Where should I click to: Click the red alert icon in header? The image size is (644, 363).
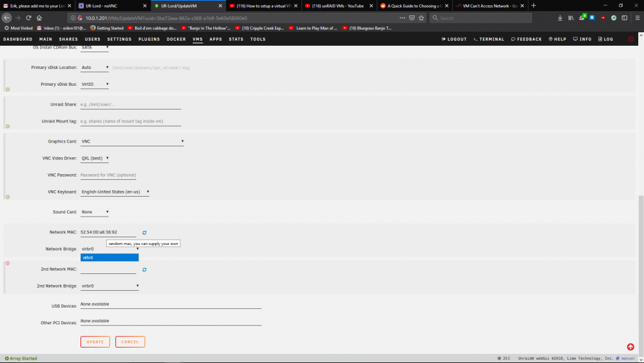631,39
